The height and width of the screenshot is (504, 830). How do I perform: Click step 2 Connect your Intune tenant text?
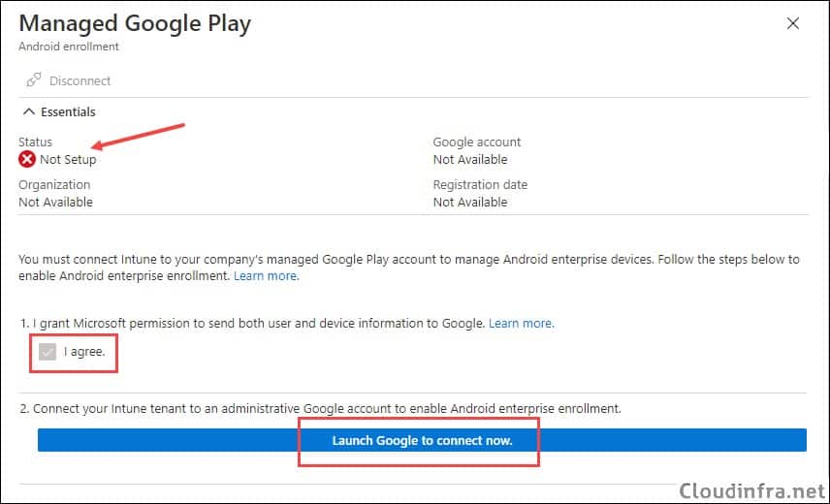(320, 409)
